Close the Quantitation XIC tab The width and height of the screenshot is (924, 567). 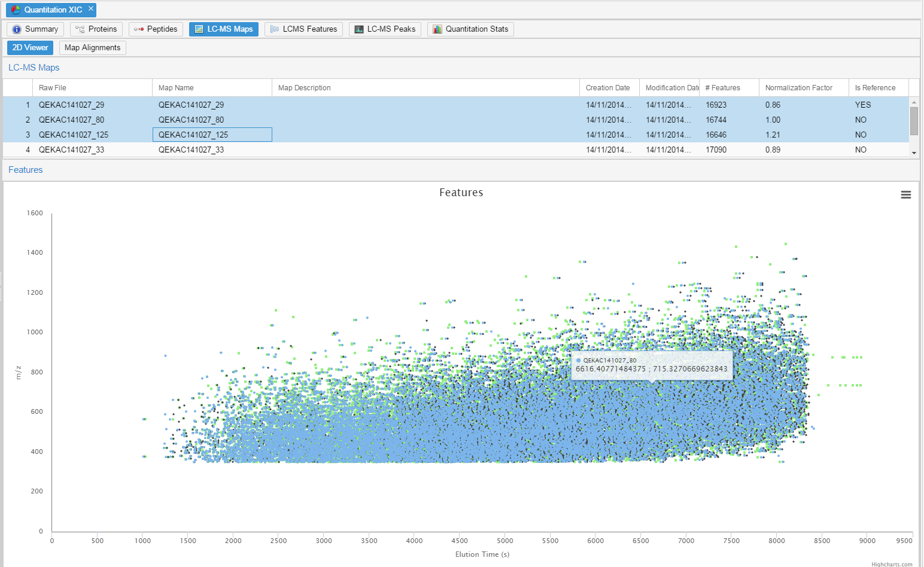pyautogui.click(x=91, y=9)
